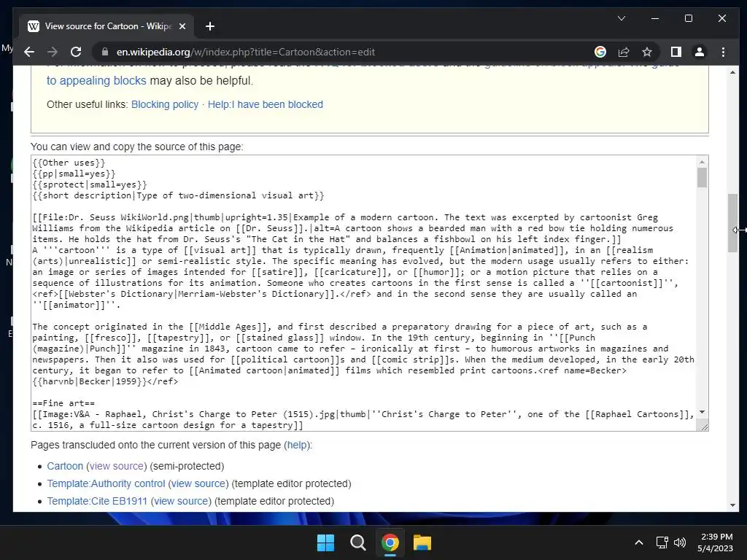Open network status tray icon

tap(662, 542)
